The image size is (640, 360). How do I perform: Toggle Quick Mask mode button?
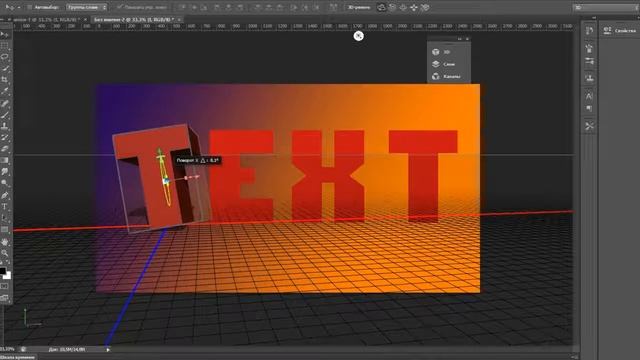[4, 287]
